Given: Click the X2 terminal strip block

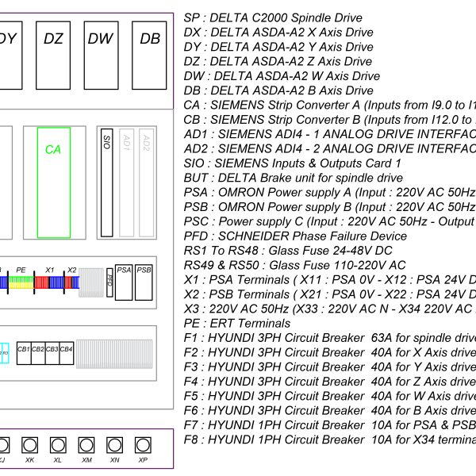Looking at the screenshot, I should (72, 282).
